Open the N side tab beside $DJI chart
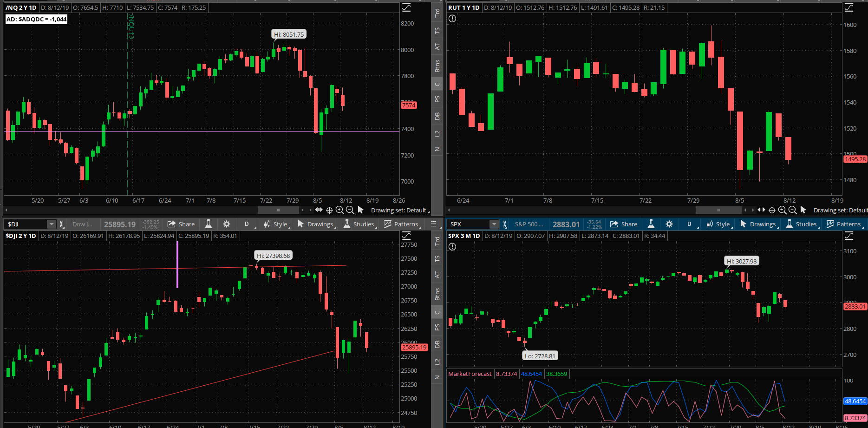The image size is (868, 428). click(x=437, y=377)
